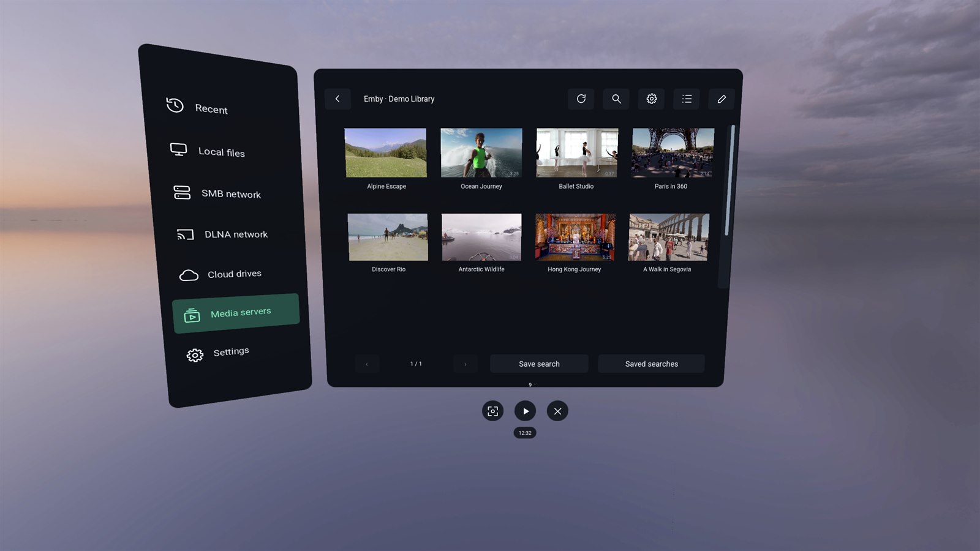Screen dimensions: 980x551
Task: Switch to list view layout
Action: (x=687, y=99)
